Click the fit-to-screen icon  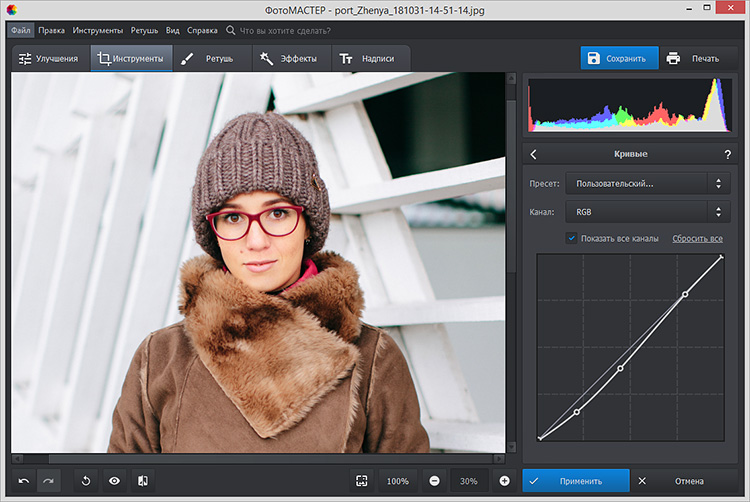[361, 481]
